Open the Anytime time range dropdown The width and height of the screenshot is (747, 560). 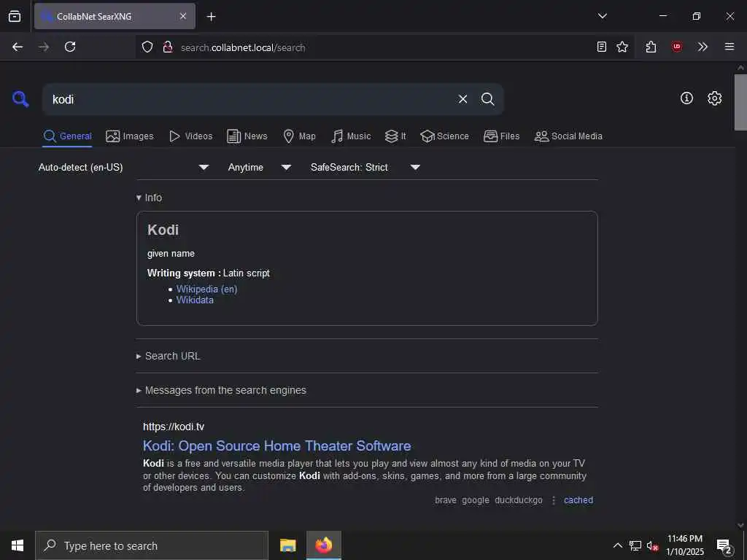[x=260, y=167]
